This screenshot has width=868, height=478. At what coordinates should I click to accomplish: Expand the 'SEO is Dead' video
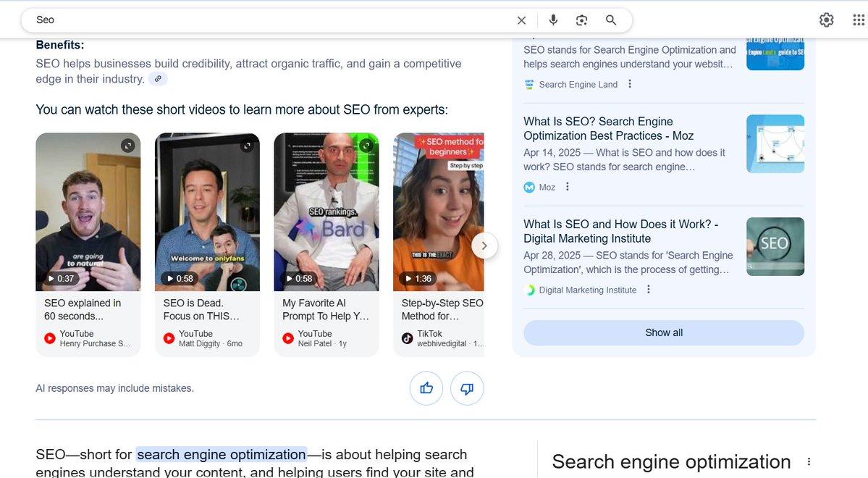247,146
